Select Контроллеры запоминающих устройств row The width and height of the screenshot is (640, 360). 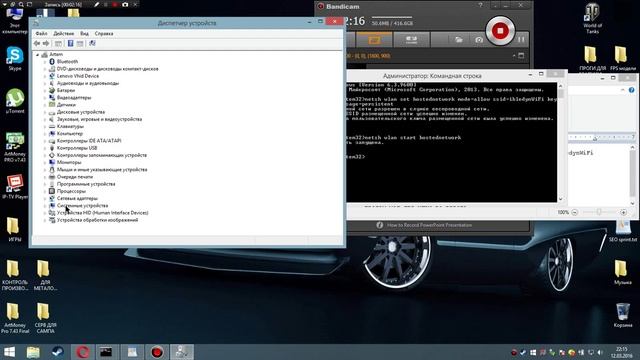102,155
